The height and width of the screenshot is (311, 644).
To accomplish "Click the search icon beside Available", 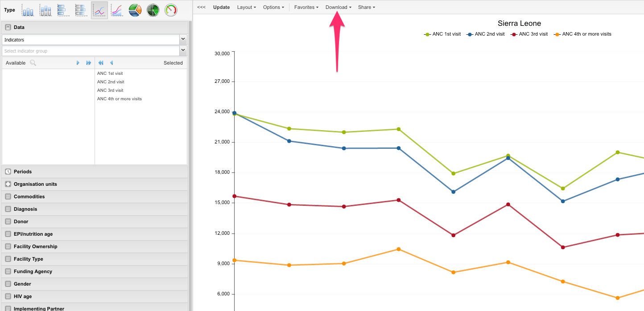I will (x=33, y=63).
